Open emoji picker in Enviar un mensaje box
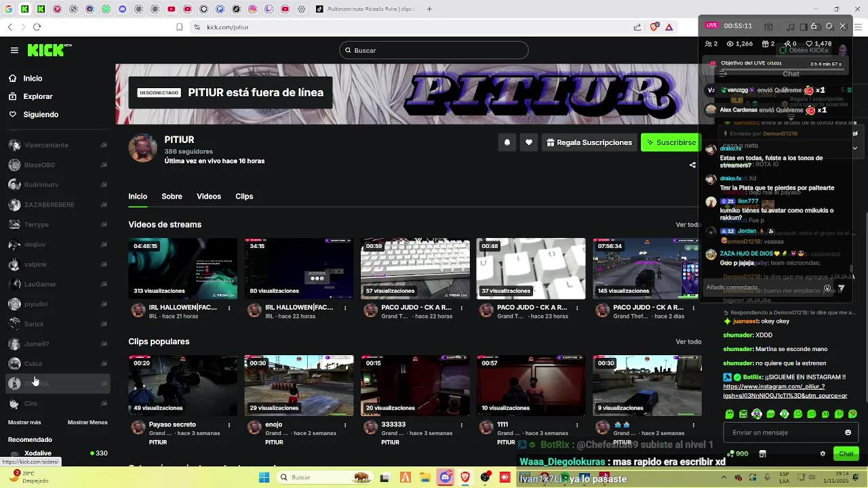This screenshot has width=868, height=488. pos(848,432)
